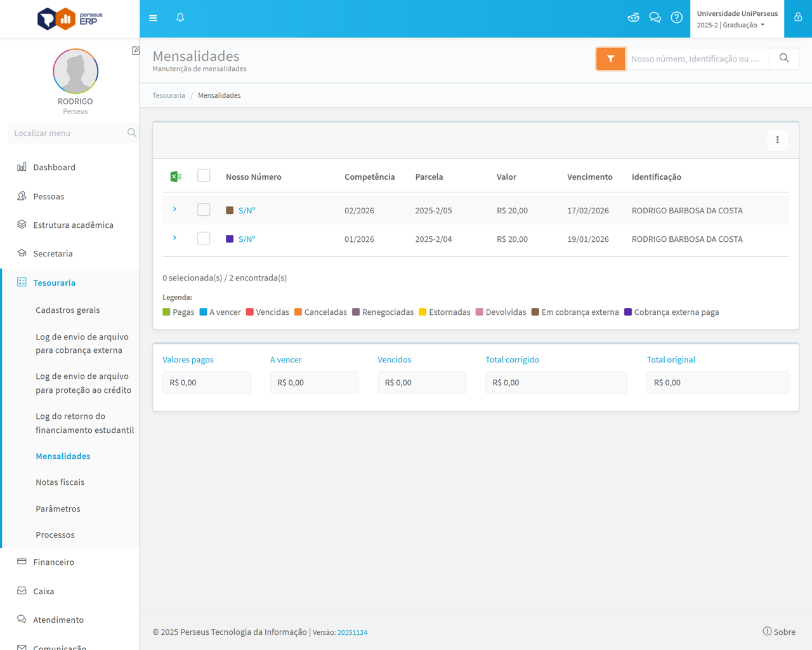The height and width of the screenshot is (650, 812).
Task: Toggle the hamburger menu icon
Action: point(153,18)
